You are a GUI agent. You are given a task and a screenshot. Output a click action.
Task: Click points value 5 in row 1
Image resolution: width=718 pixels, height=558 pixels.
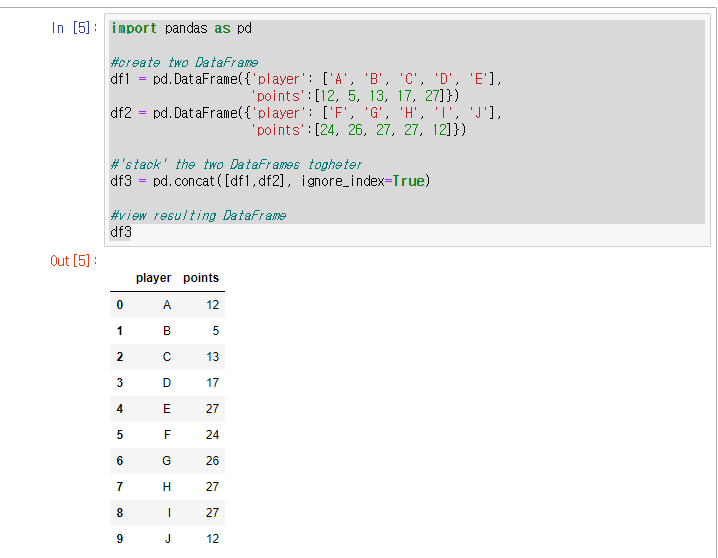(x=215, y=331)
